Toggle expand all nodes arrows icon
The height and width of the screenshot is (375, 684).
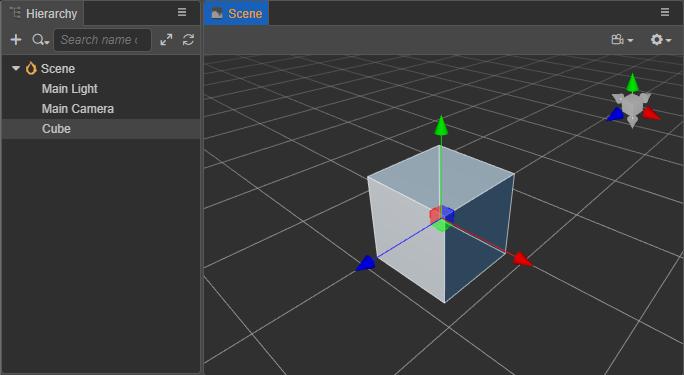(166, 40)
